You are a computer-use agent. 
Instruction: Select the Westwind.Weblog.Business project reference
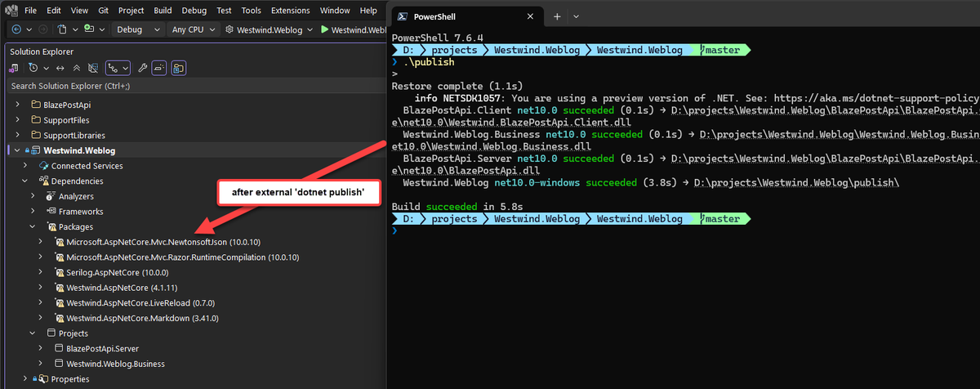pos(115,364)
